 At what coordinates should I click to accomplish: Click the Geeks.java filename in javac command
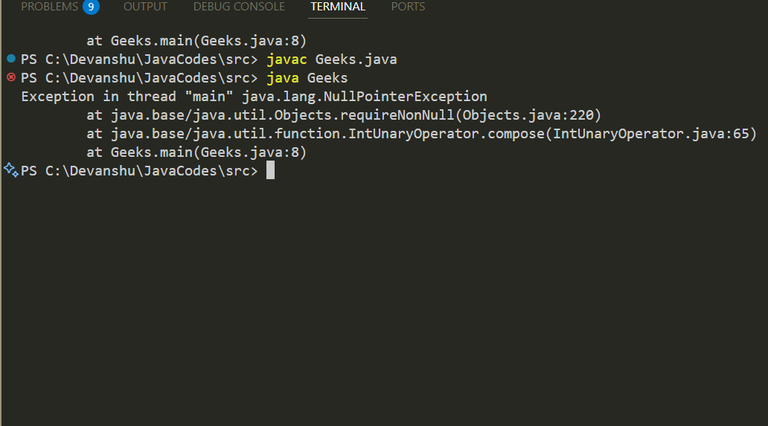[355, 60]
